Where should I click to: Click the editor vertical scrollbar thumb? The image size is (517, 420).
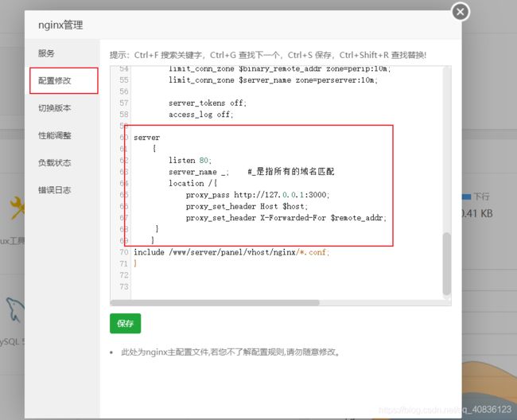[446, 264]
